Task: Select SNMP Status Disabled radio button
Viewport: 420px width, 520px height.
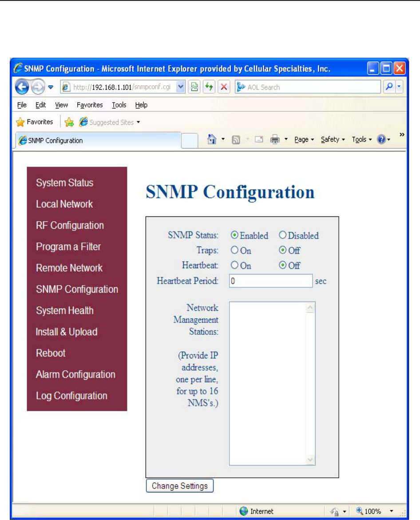Action: coord(282,235)
